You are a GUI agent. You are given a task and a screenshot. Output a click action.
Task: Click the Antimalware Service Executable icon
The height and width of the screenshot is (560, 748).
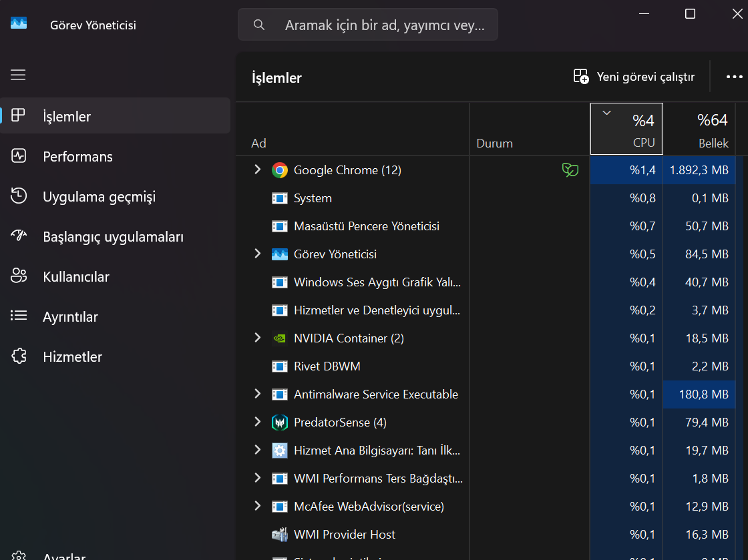pos(280,394)
